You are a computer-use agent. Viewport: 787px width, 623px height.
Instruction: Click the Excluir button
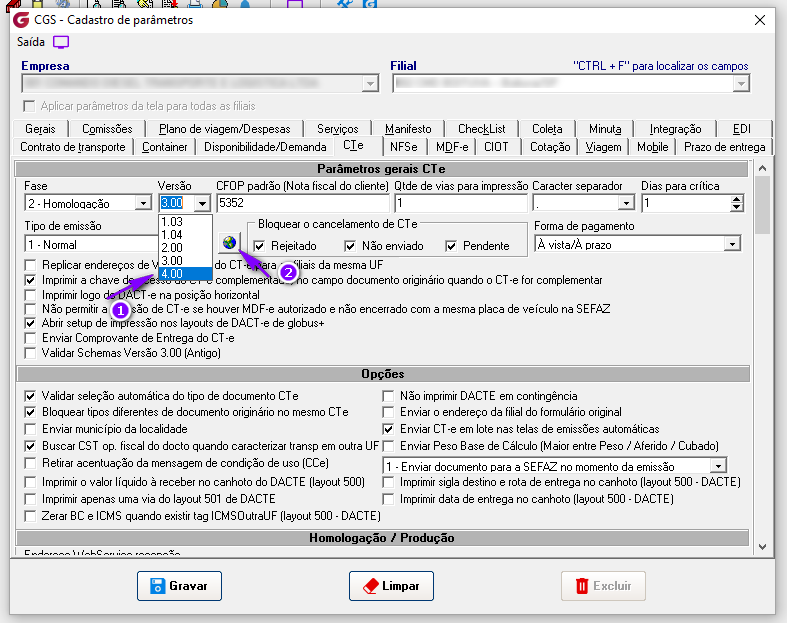[603, 586]
